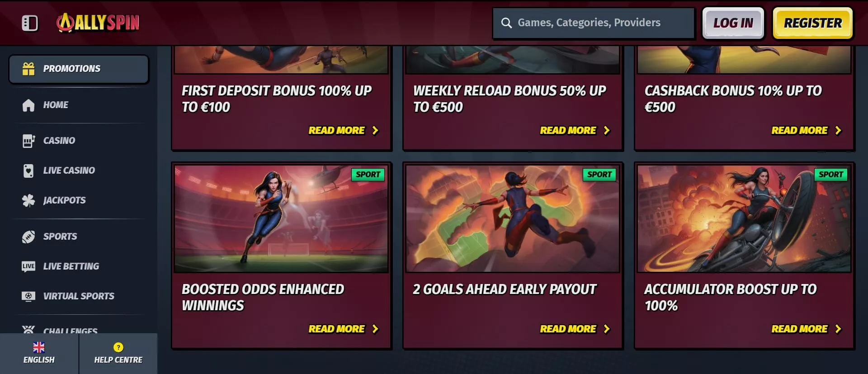Click the Virtual Sports icon
Image resolution: width=868 pixels, height=374 pixels.
pos(28,296)
